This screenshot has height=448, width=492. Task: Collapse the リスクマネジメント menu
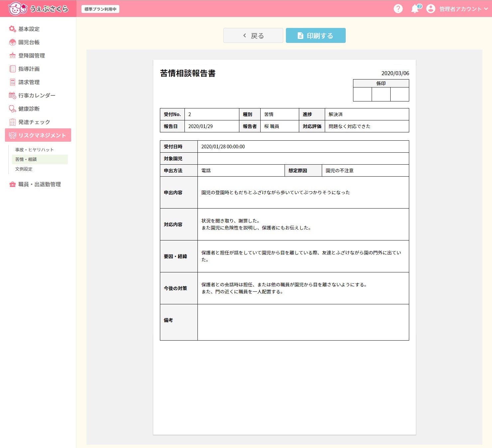[38, 135]
